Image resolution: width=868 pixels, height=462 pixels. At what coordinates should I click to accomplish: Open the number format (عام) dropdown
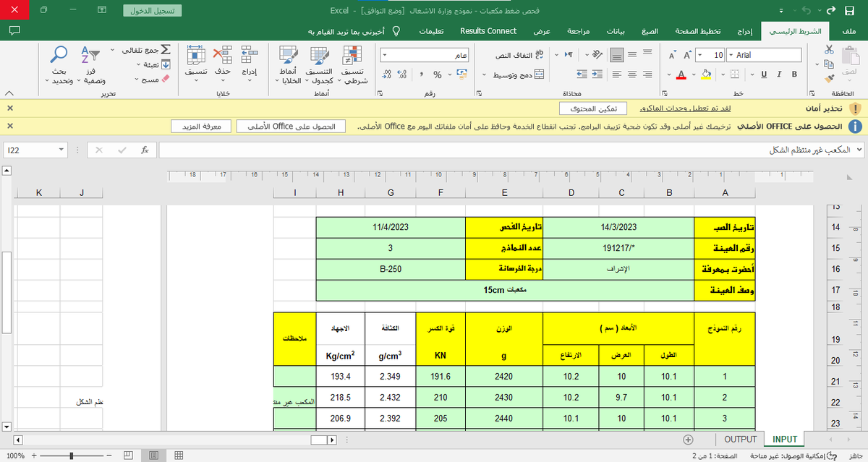tap(386, 55)
